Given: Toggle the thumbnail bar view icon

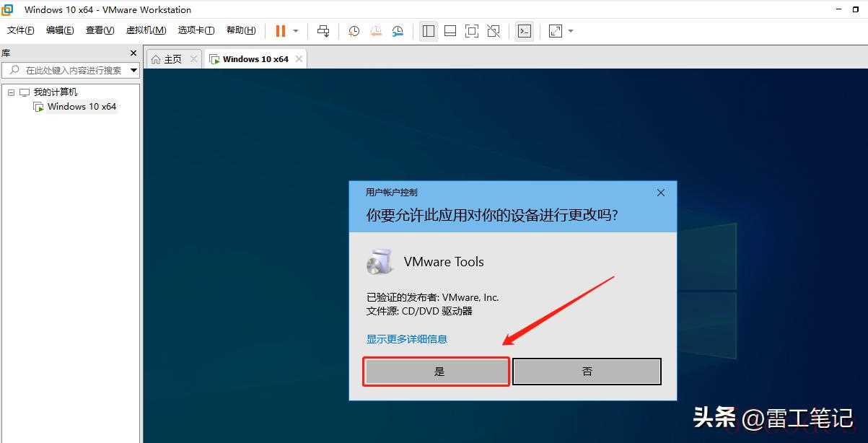Looking at the screenshot, I should click(x=450, y=31).
